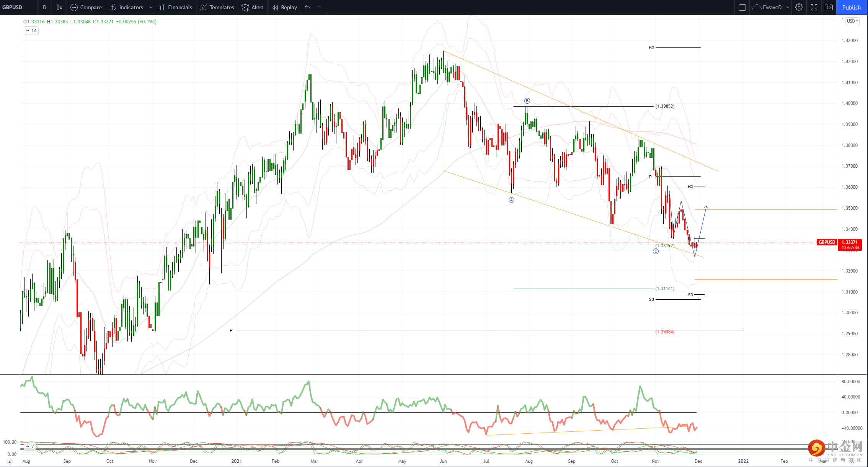Image resolution: width=868 pixels, height=467 pixels.
Task: Click the Compare symbol button
Action: pos(86,7)
